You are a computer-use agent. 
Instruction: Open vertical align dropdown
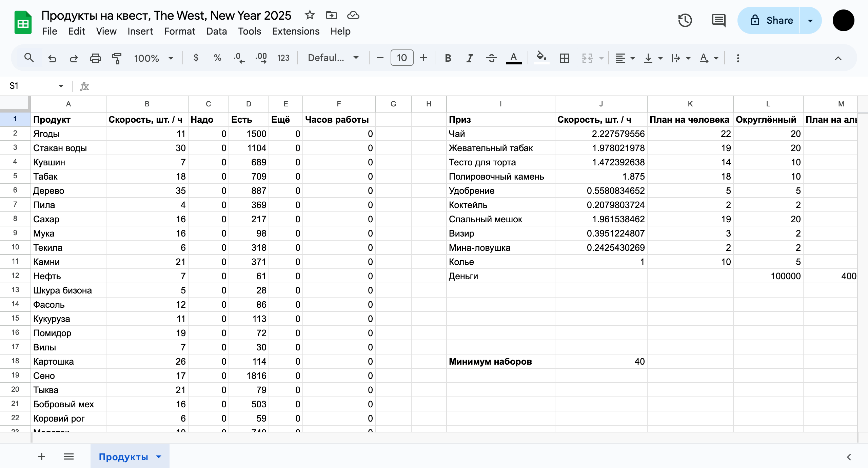pos(653,58)
